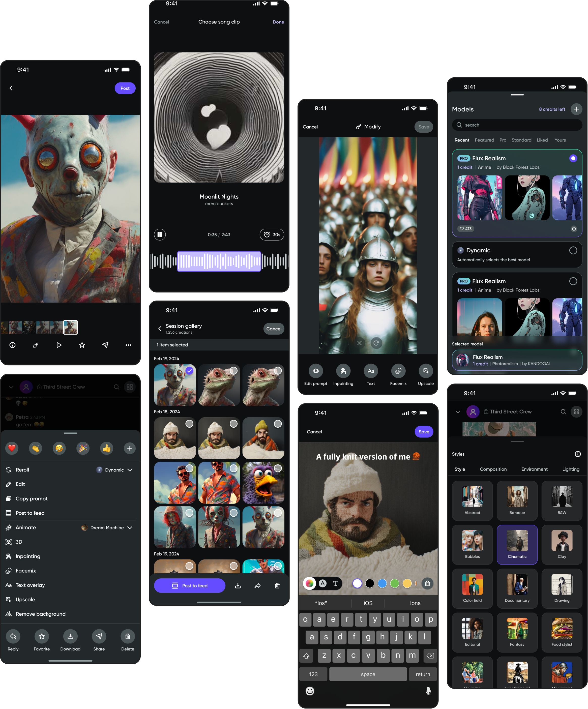Open the 30s clip duration timer

click(272, 234)
